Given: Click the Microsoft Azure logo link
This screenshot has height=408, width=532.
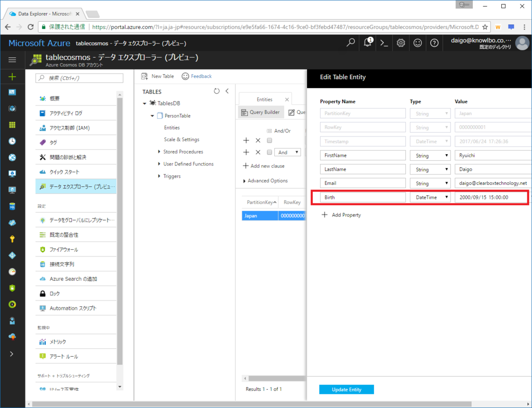Looking at the screenshot, I should coord(39,43).
